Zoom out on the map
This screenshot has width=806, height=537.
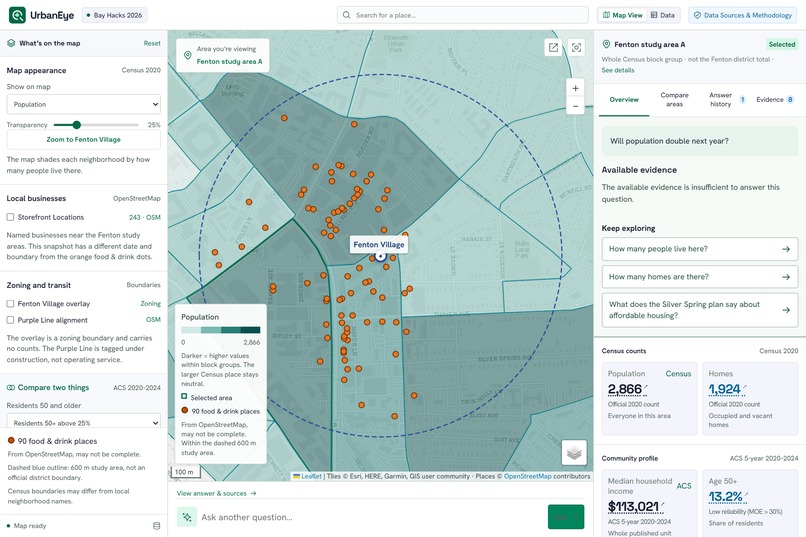click(575, 106)
